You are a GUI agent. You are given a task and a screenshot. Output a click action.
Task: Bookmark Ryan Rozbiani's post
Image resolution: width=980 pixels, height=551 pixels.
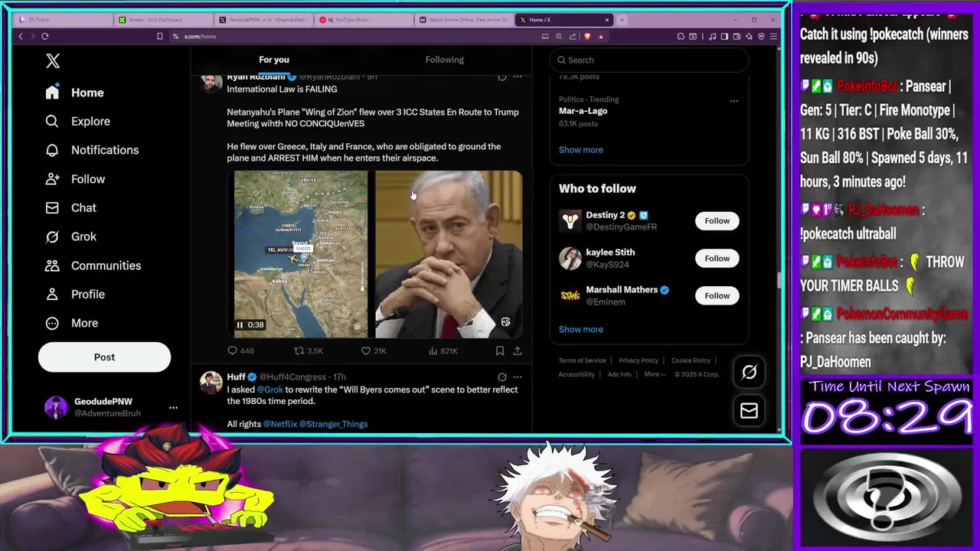(499, 350)
